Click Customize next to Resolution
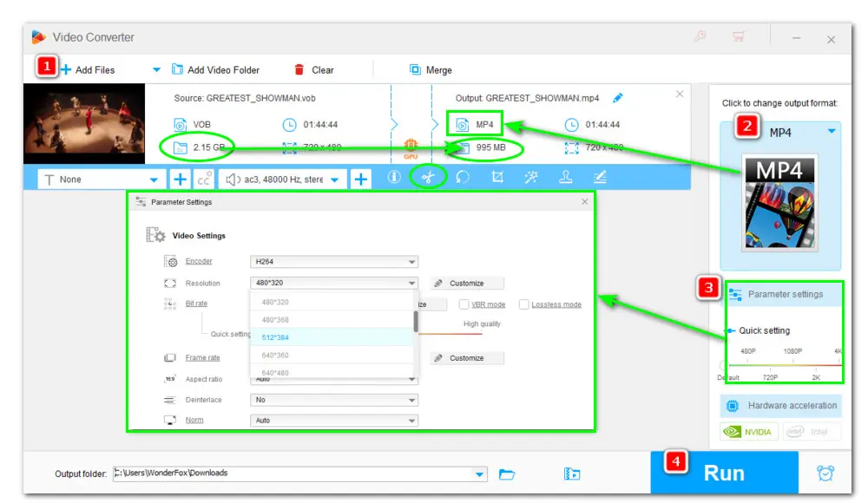Screen dimensions: 868x503 point(467,284)
